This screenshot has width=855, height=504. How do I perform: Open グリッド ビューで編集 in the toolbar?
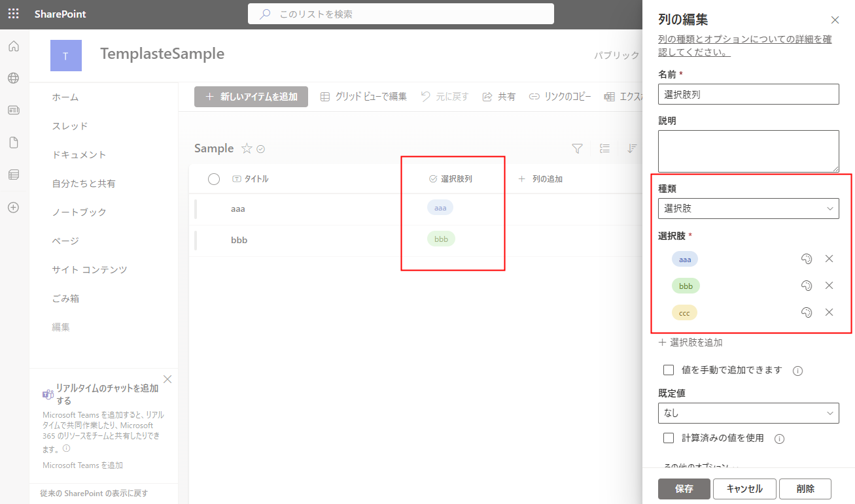click(362, 96)
